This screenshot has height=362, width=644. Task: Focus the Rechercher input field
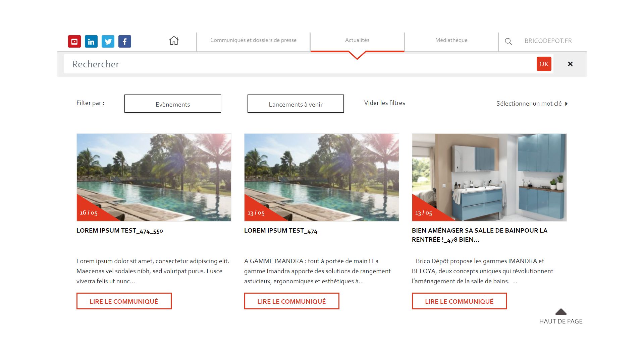click(x=300, y=64)
